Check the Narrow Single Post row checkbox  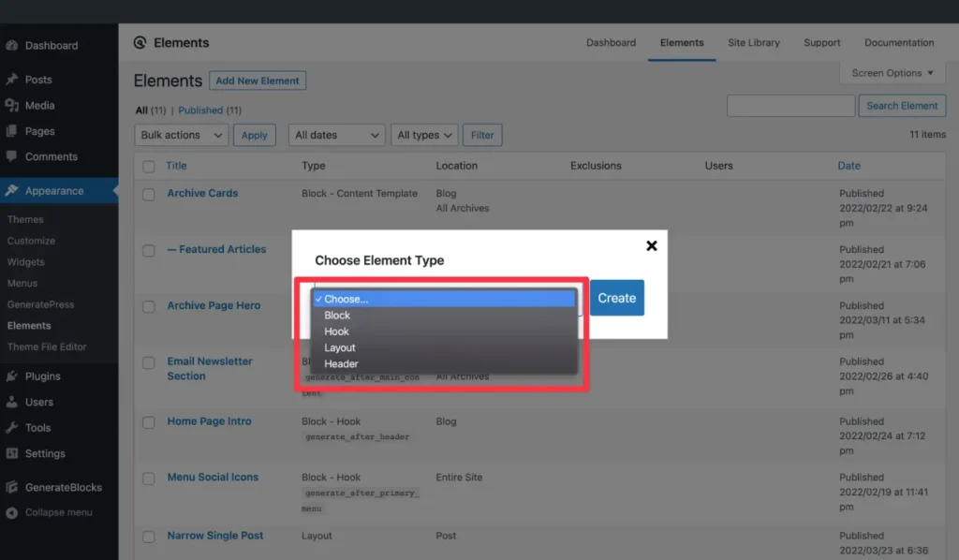149,537
